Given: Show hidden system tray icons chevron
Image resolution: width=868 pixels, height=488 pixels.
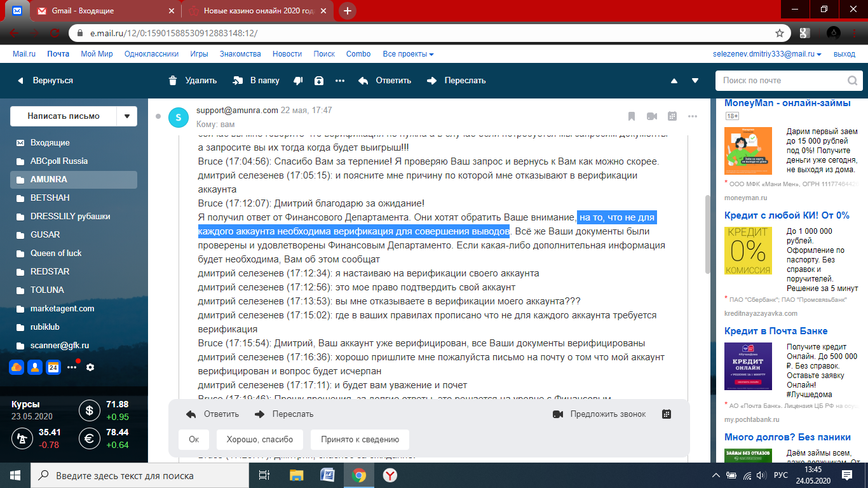Looking at the screenshot, I should (716, 475).
